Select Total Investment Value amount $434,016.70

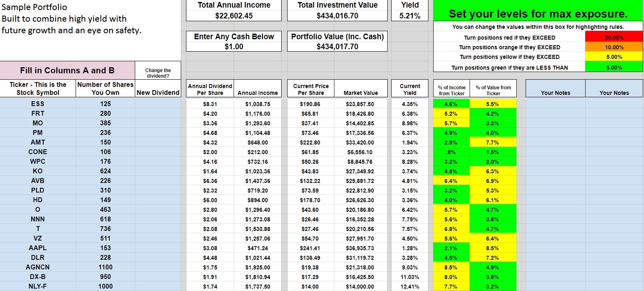point(337,16)
